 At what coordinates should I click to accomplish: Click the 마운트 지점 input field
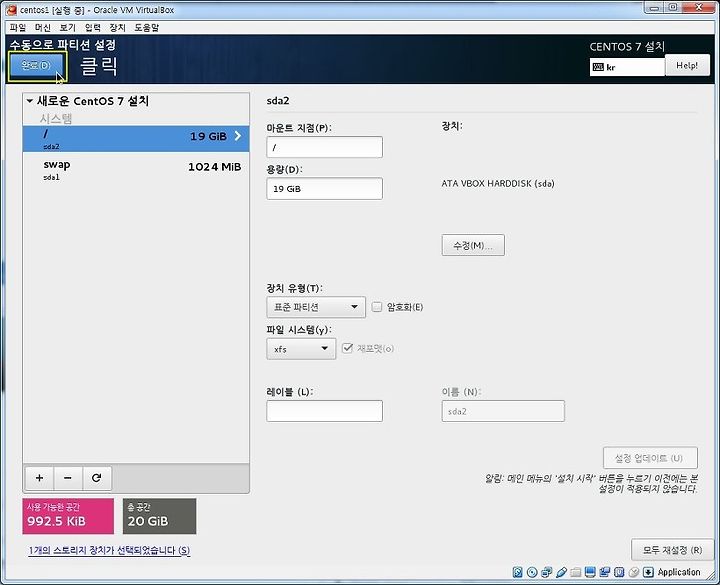tap(324, 147)
